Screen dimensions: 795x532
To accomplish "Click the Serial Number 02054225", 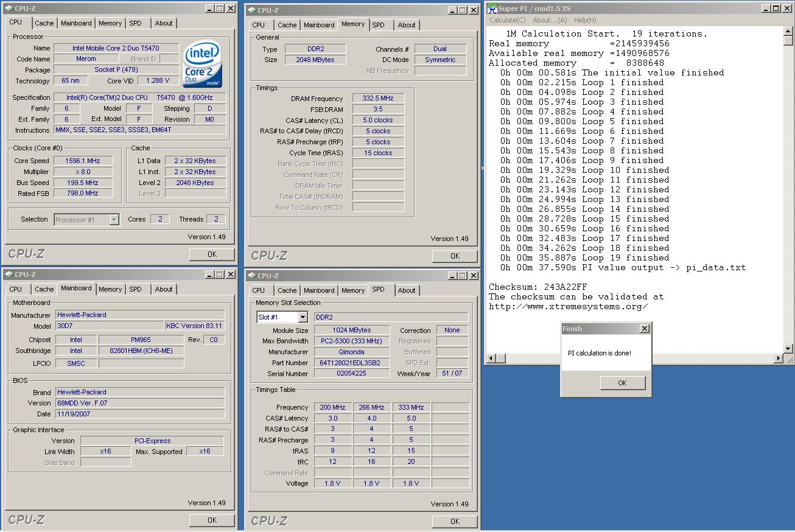I will coord(352,373).
